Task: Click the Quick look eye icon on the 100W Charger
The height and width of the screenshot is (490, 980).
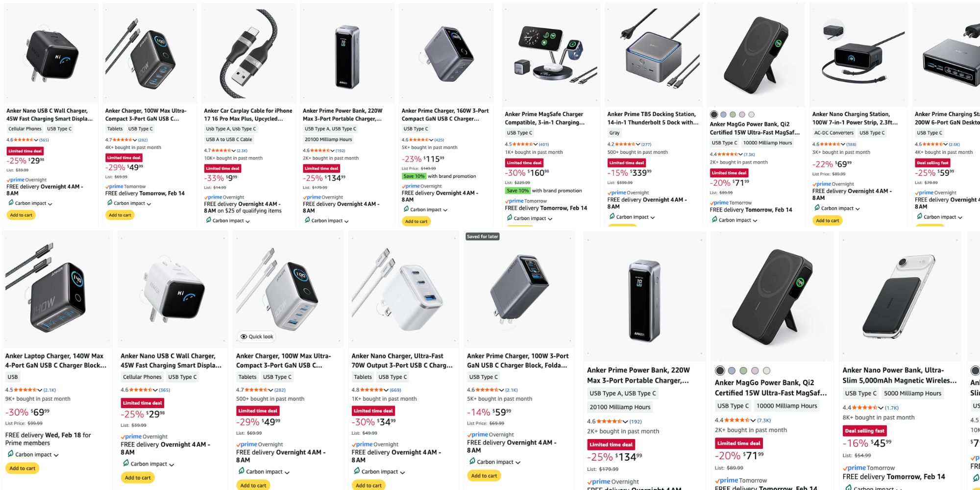Action: tap(245, 337)
